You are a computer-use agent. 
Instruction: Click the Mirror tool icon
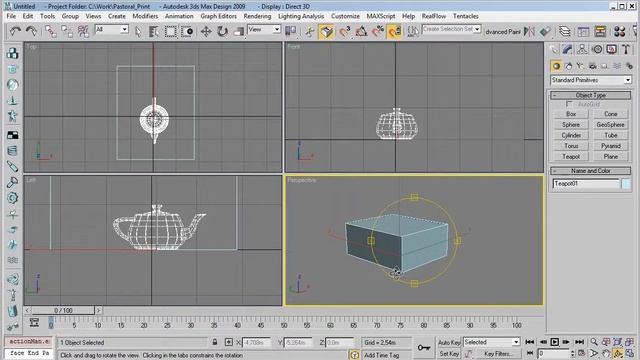[529, 31]
